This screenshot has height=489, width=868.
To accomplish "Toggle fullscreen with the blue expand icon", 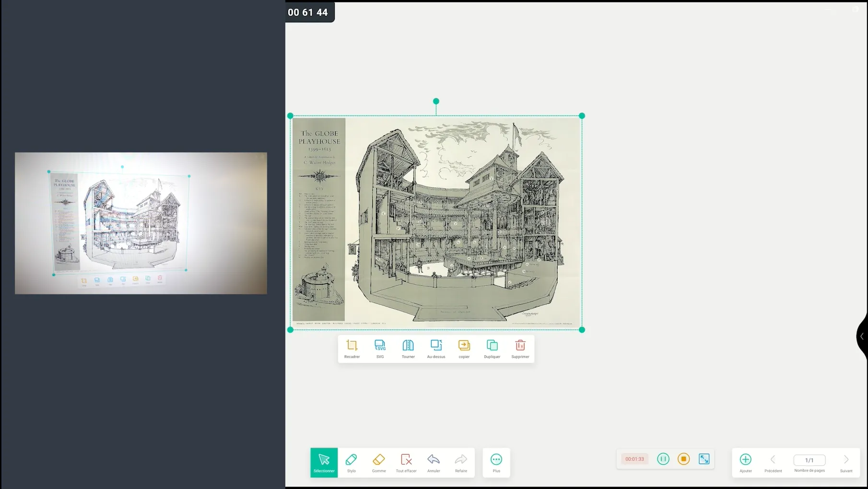I will (704, 459).
